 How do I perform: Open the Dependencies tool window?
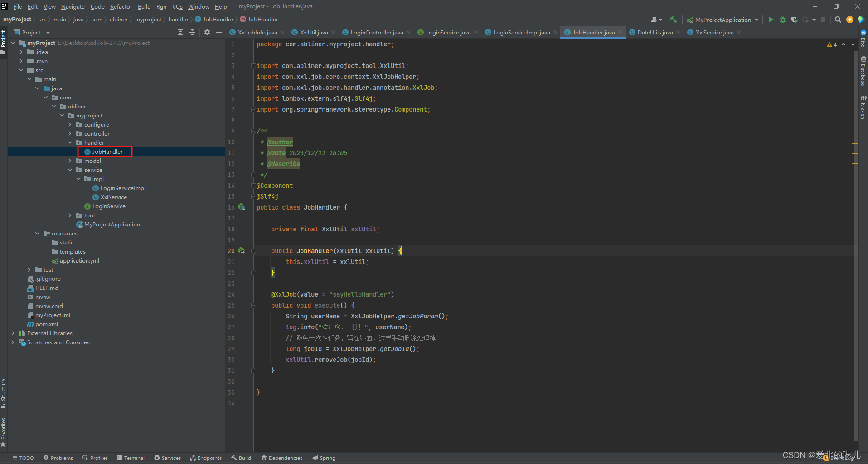point(281,458)
